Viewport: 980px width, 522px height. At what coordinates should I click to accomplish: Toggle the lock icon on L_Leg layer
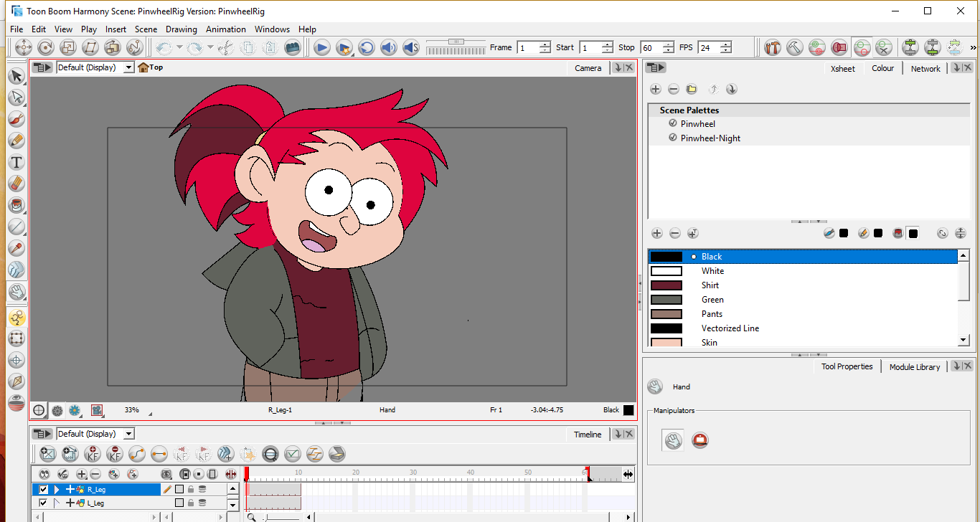pyautogui.click(x=191, y=503)
